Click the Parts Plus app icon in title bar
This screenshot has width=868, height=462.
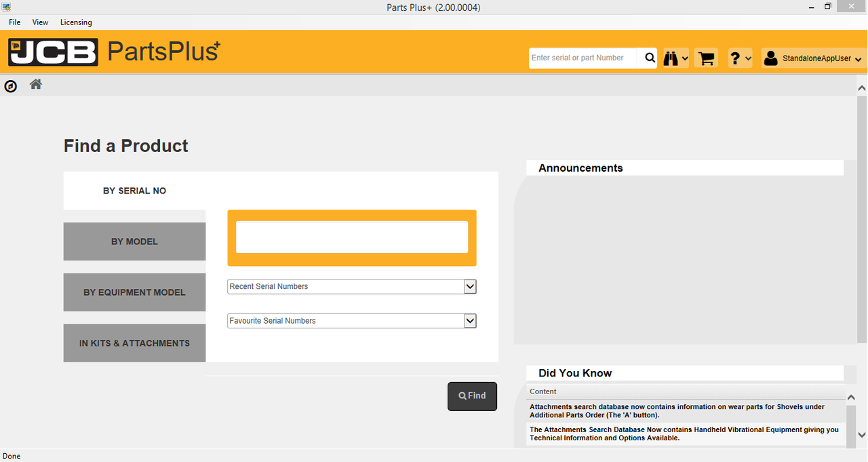6,7
